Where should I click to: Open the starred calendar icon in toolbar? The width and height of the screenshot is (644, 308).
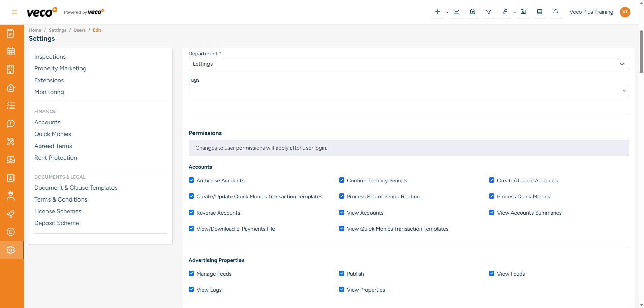[473, 12]
